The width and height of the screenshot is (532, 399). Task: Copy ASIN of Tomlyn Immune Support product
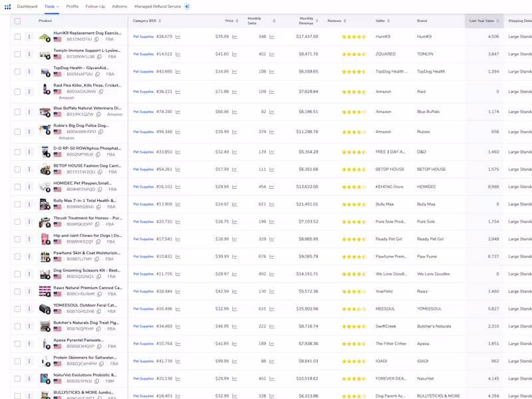pyautogui.click(x=99, y=57)
